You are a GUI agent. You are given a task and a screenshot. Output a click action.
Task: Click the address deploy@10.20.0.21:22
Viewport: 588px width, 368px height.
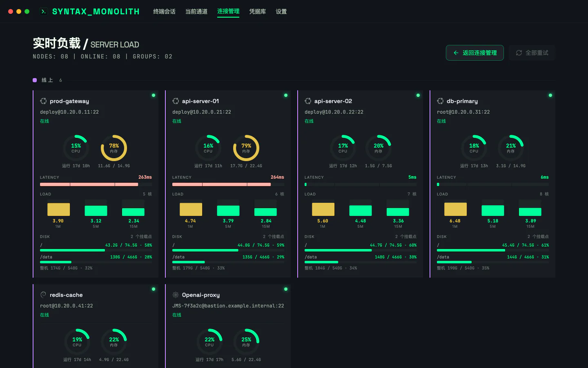(202, 112)
